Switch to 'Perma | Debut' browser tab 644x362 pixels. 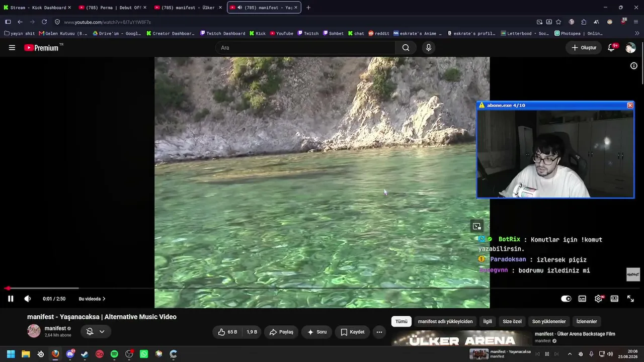pyautogui.click(x=113, y=8)
